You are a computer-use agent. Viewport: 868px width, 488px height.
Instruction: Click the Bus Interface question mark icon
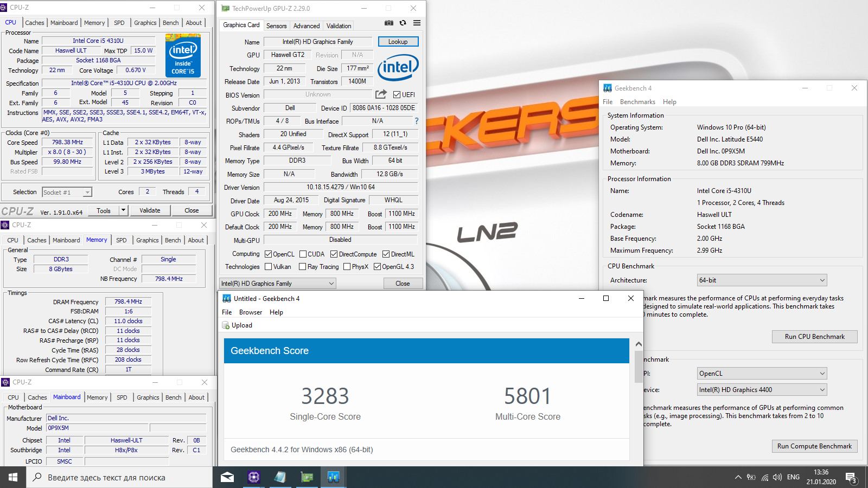417,121
